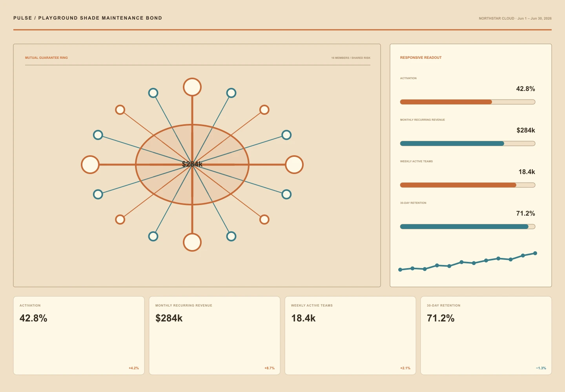Click the Northstar Cloud date range label
The image size is (565, 392).
[515, 18]
